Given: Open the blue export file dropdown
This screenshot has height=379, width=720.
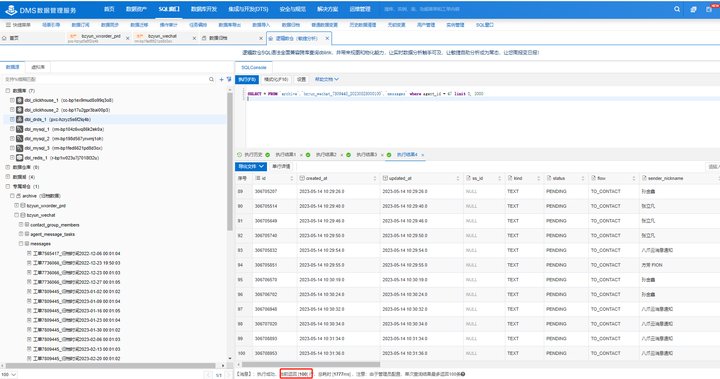Looking at the screenshot, I should 251,166.
